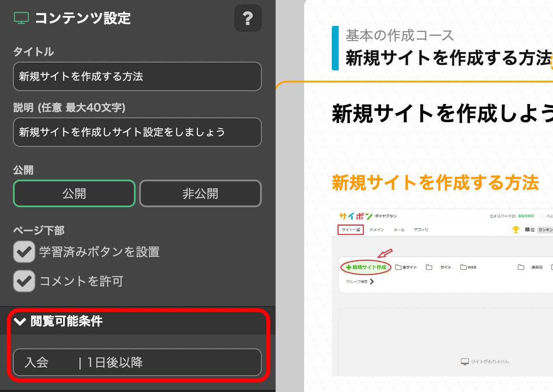Click the monitor icon beside コンテンツ設定

click(21, 18)
